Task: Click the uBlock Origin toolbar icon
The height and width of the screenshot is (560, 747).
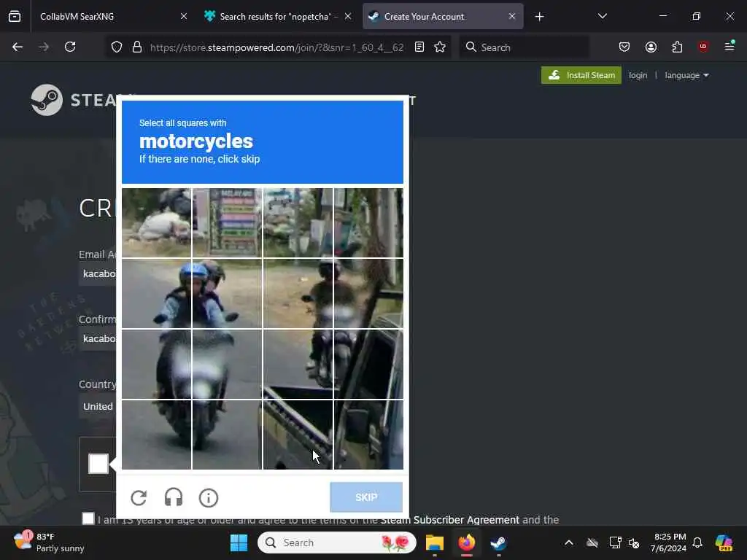Action: point(703,47)
